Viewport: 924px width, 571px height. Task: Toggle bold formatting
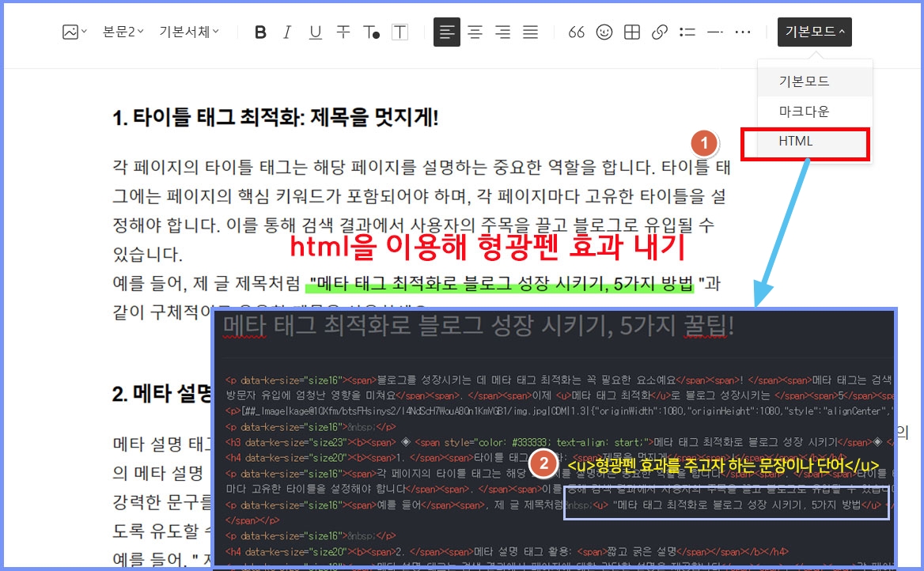[260, 32]
